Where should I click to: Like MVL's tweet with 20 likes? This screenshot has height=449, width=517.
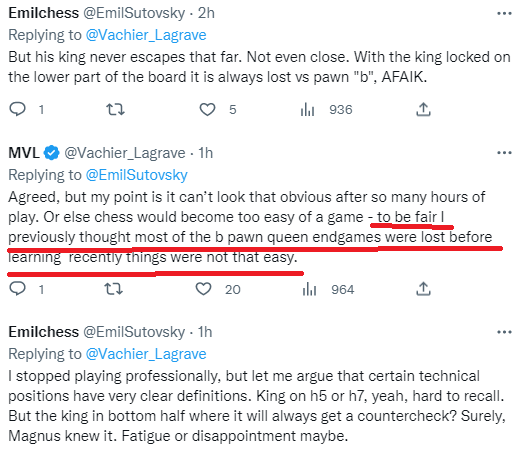point(203,289)
